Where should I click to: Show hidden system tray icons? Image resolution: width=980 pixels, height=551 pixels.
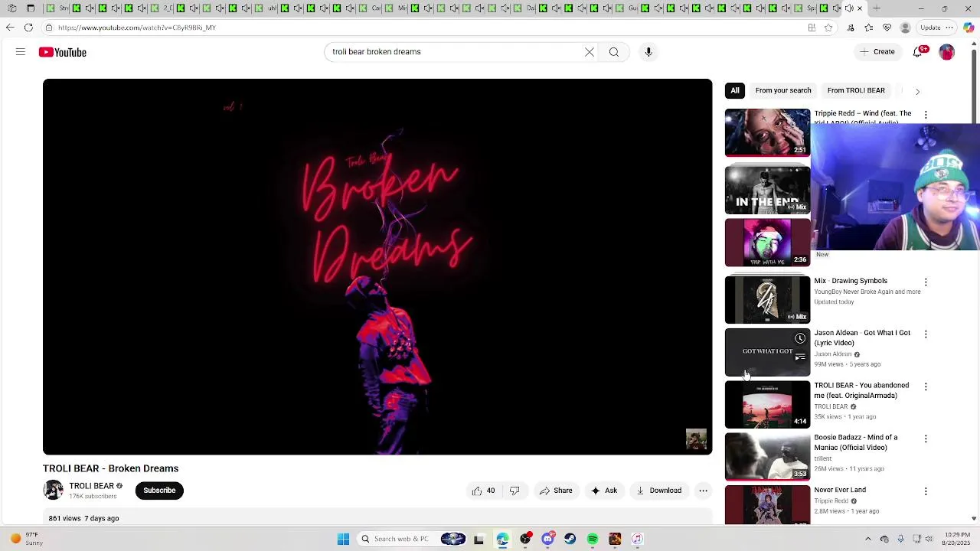pos(867,539)
